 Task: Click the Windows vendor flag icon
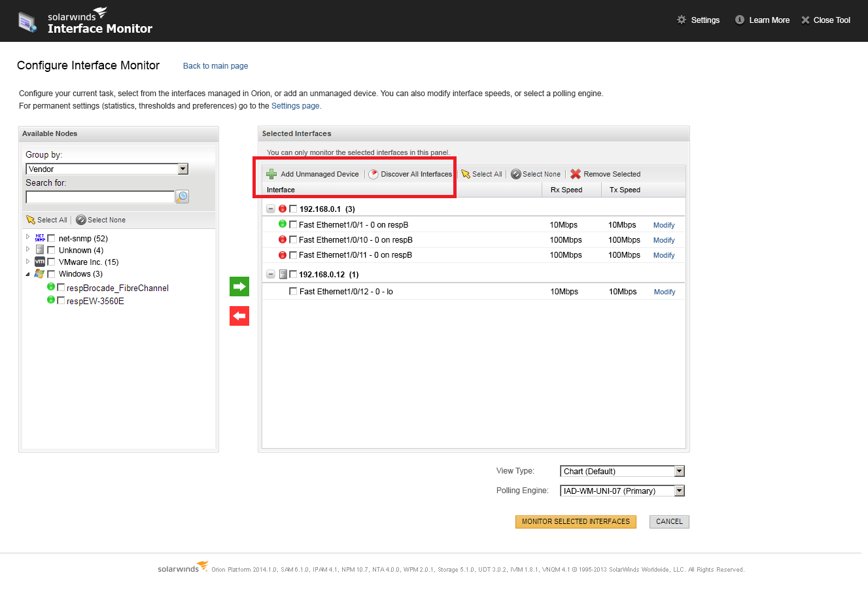click(x=40, y=273)
